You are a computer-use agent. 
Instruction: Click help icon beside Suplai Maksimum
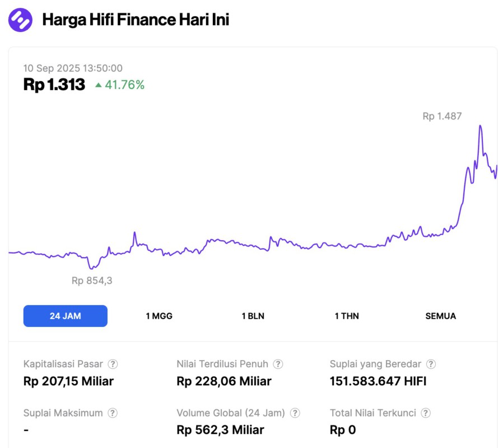(x=113, y=413)
